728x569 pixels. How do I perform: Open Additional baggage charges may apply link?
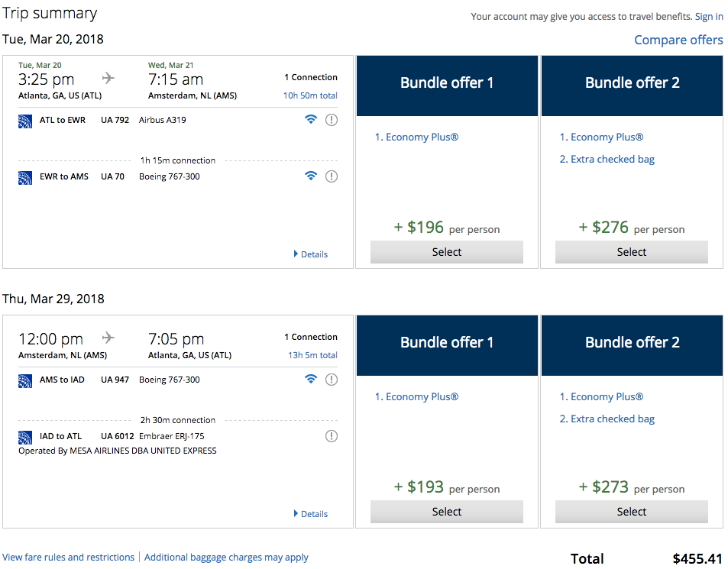pos(226,557)
